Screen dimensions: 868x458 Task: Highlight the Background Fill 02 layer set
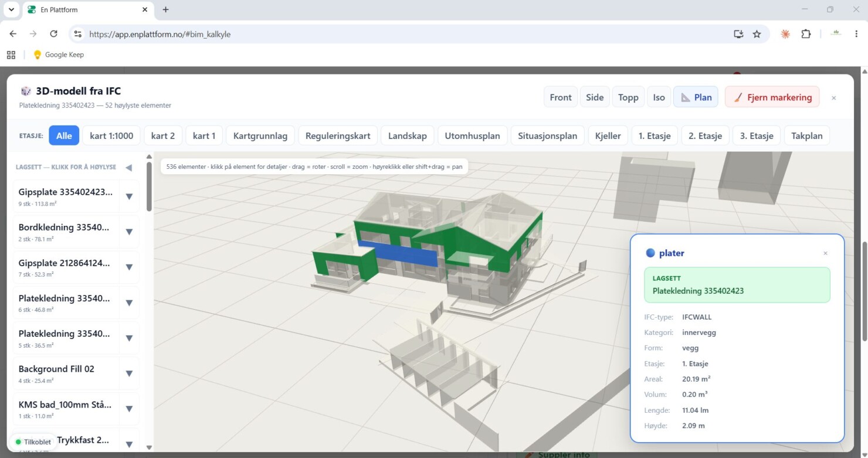coord(66,373)
